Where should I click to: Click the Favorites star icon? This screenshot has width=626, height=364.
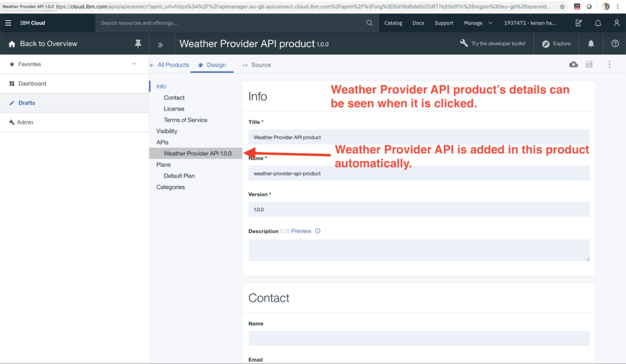tap(12, 64)
